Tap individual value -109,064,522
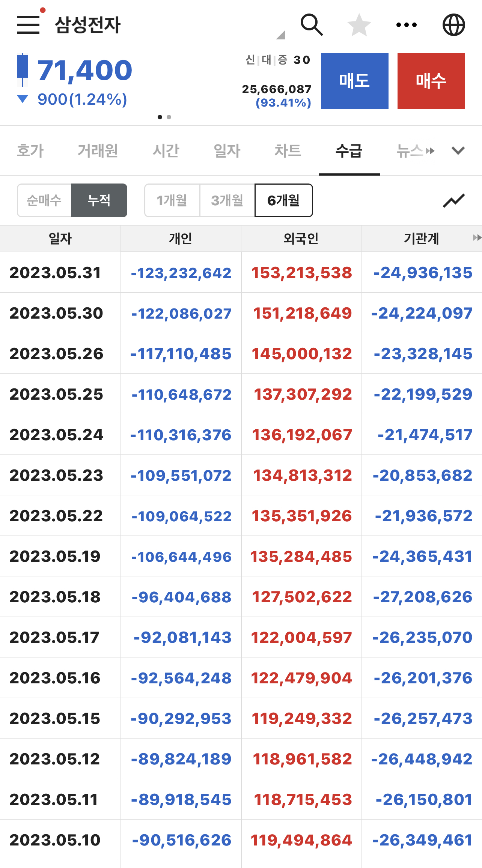The width and height of the screenshot is (482, 868). point(182,516)
